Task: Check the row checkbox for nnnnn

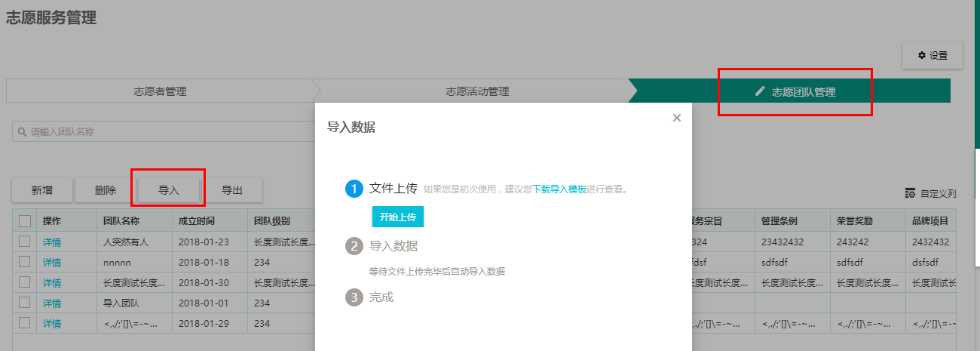Action: [x=25, y=262]
